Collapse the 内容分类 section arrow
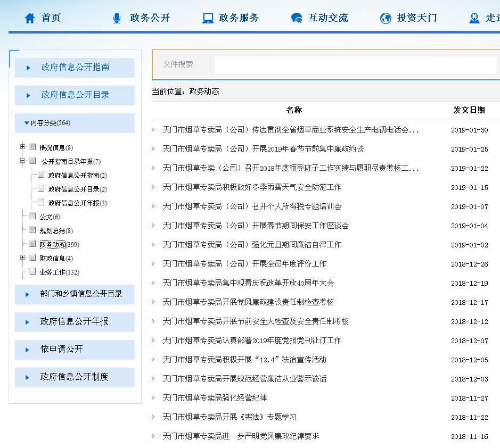 (27, 123)
